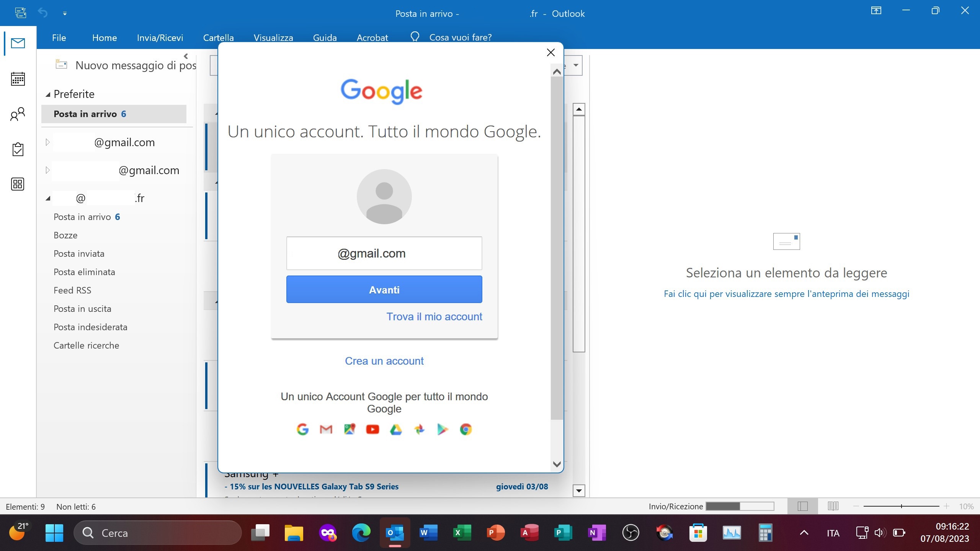Open the Feed RSS folder
Image resolution: width=980 pixels, height=551 pixels.
pyautogui.click(x=72, y=290)
